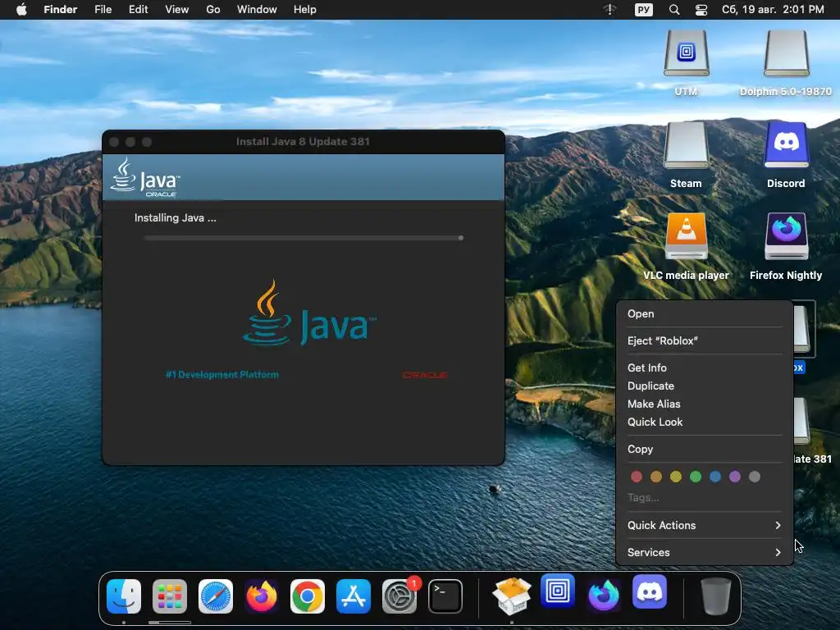
Task: Apply the orange tag color
Action: coord(656,477)
